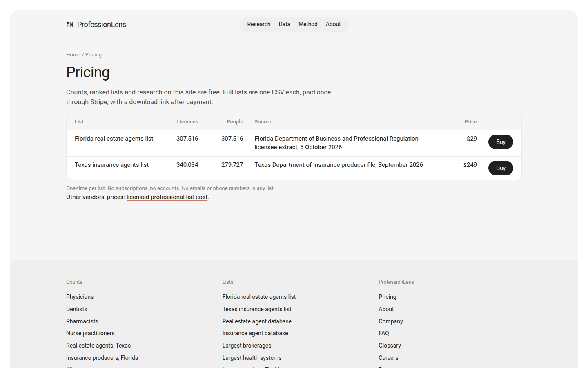Open Nurse practitioners footer link
The height and width of the screenshot is (368, 588).
pyautogui.click(x=90, y=333)
